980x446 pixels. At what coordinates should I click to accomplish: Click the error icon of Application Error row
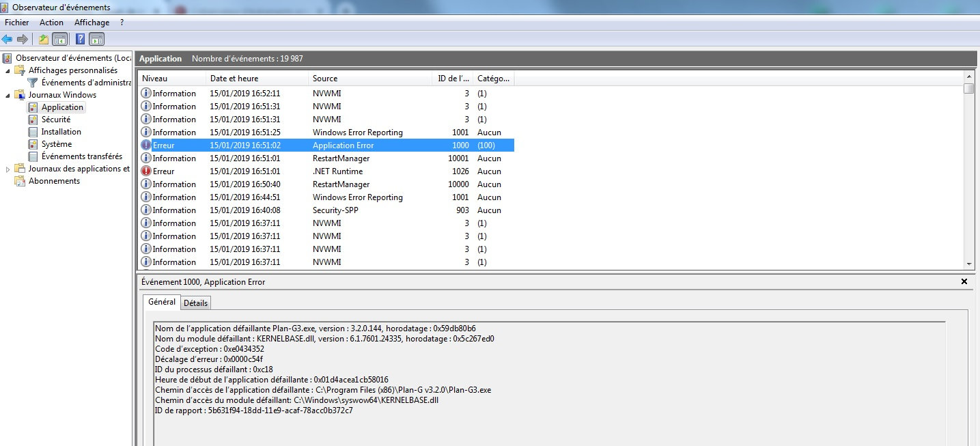pyautogui.click(x=146, y=145)
